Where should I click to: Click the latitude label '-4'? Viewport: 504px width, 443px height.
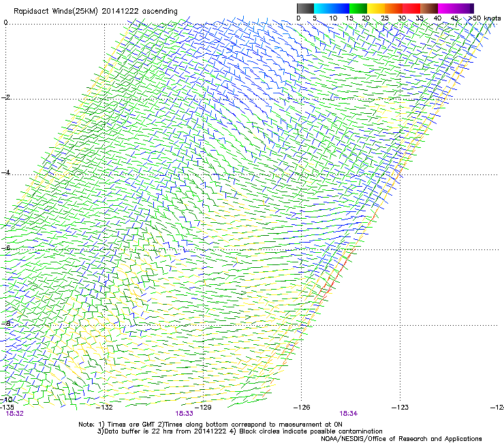pos(5,172)
